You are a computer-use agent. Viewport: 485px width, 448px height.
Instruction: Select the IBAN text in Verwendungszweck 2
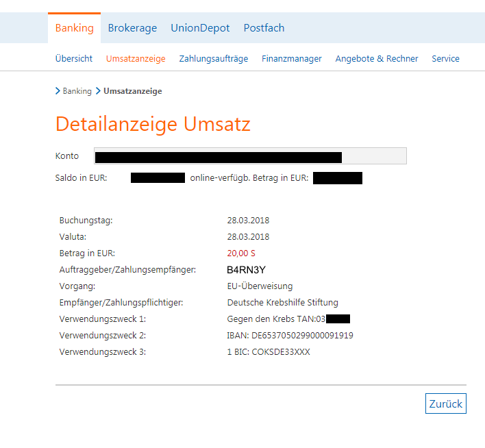(x=290, y=336)
